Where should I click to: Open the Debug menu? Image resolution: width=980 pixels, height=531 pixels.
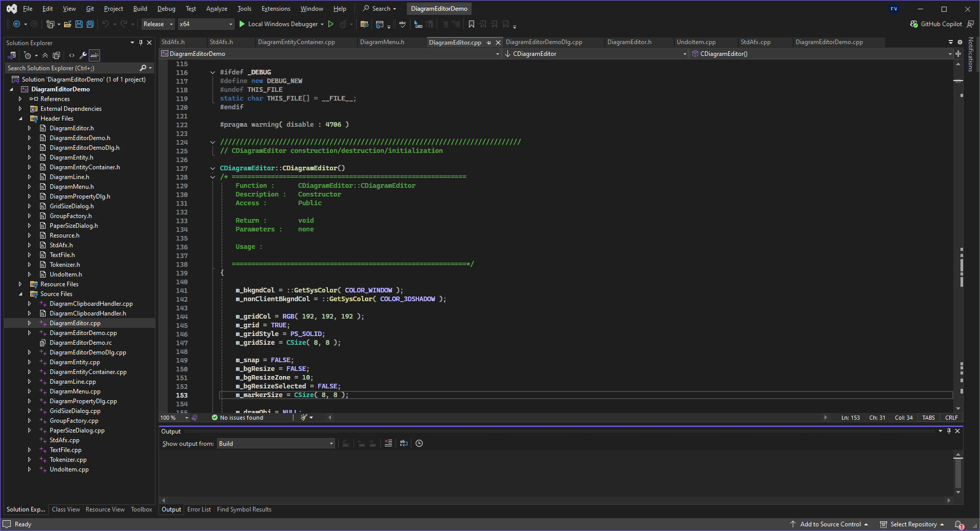(166, 9)
